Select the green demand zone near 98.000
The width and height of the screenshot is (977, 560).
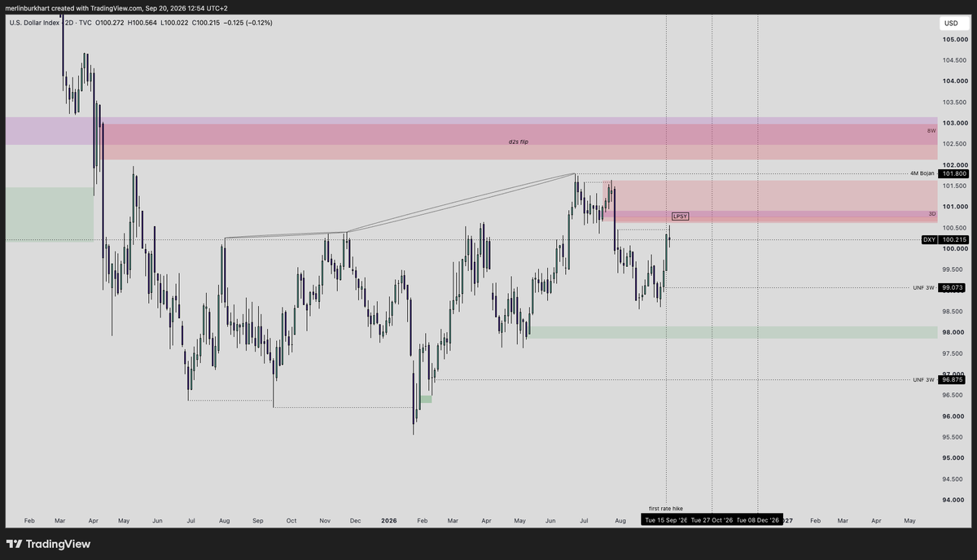732,332
